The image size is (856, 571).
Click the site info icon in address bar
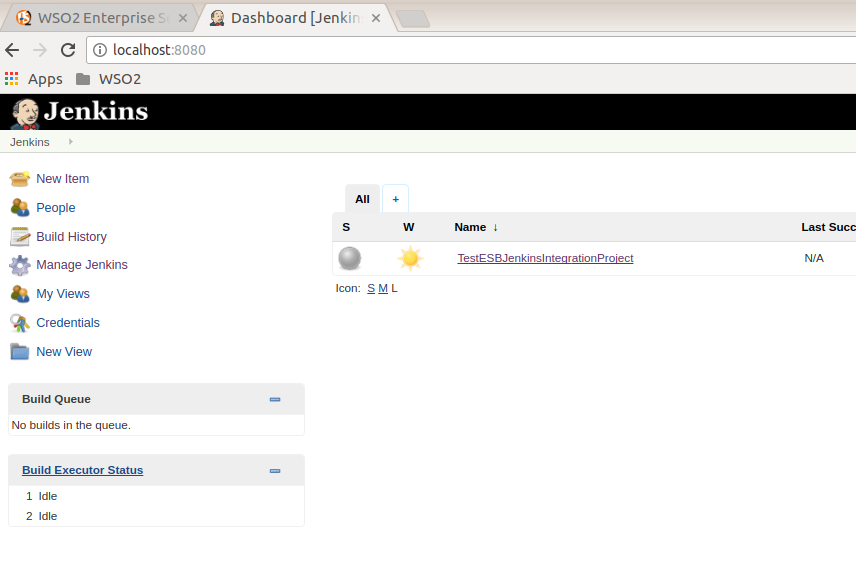[99, 50]
